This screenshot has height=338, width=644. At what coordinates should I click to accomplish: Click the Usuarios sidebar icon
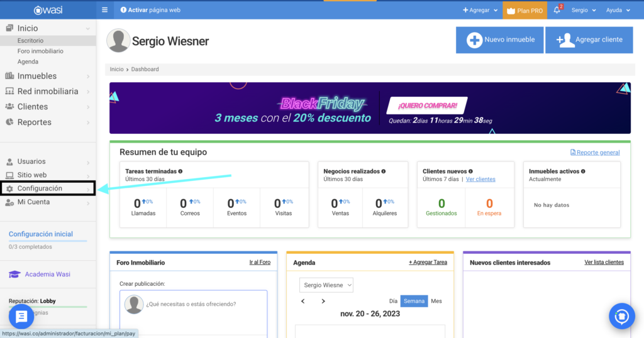click(9, 161)
